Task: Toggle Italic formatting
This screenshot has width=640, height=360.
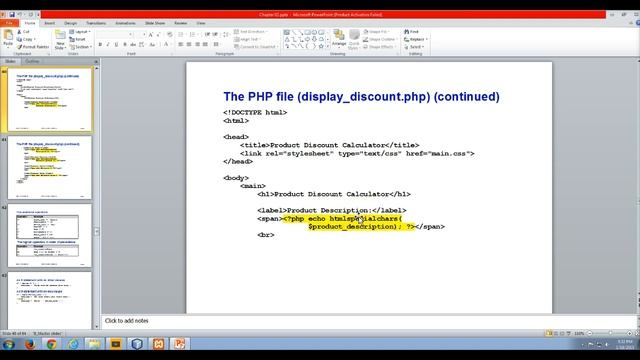Action: pos(108,44)
